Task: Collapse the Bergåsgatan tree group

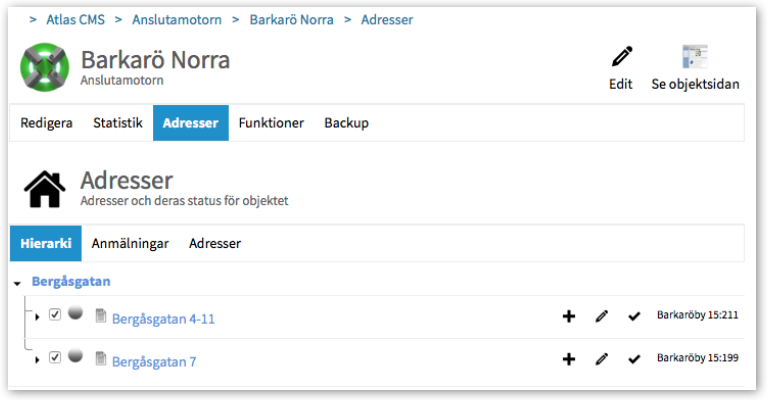Action: click(18, 283)
